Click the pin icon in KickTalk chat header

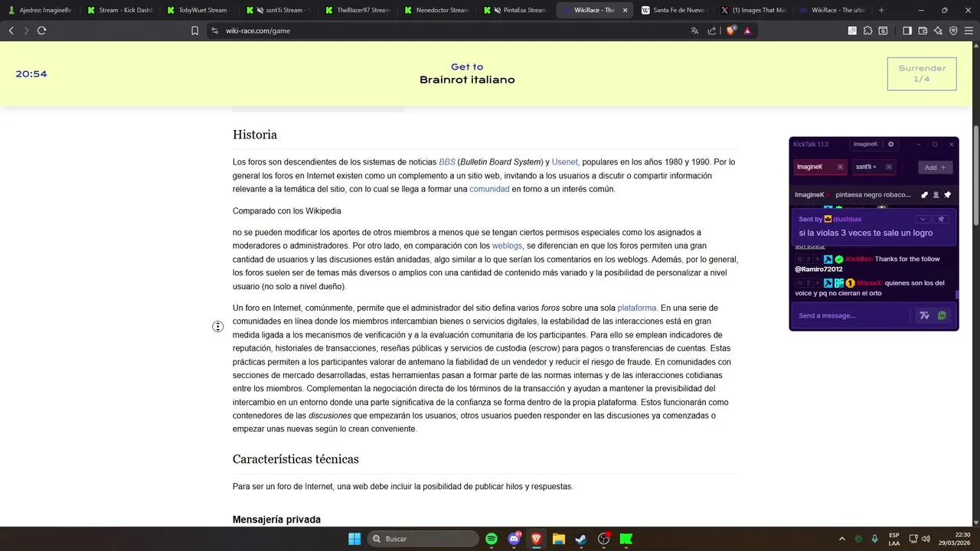(947, 194)
